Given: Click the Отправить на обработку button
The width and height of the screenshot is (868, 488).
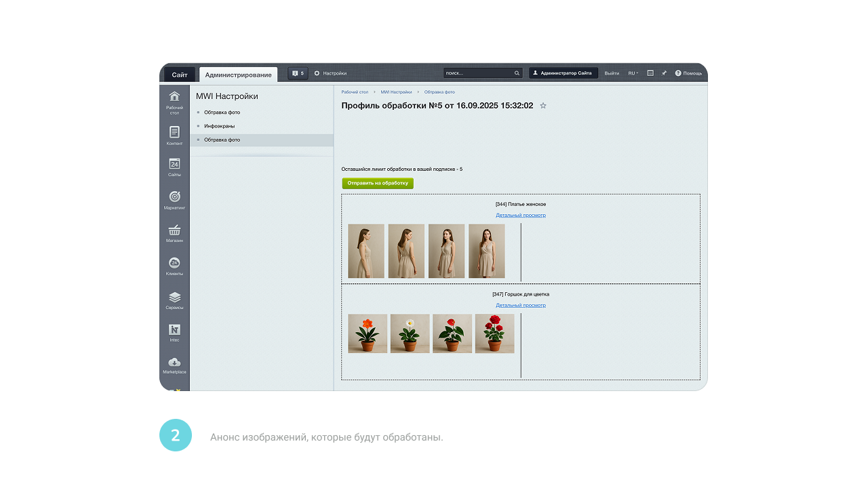Looking at the screenshot, I should pyautogui.click(x=378, y=183).
